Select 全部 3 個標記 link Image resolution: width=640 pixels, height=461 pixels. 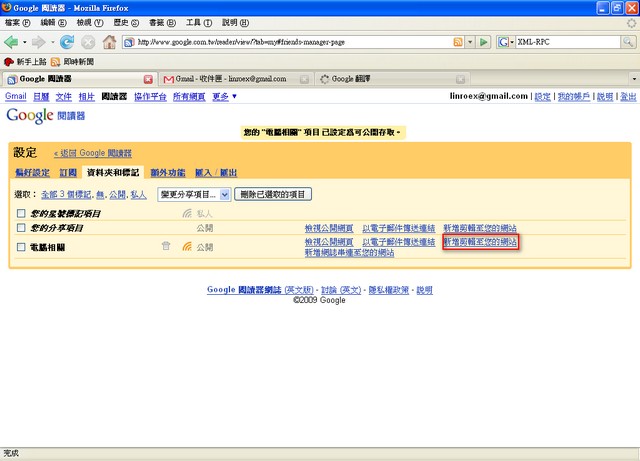[x=66, y=195]
